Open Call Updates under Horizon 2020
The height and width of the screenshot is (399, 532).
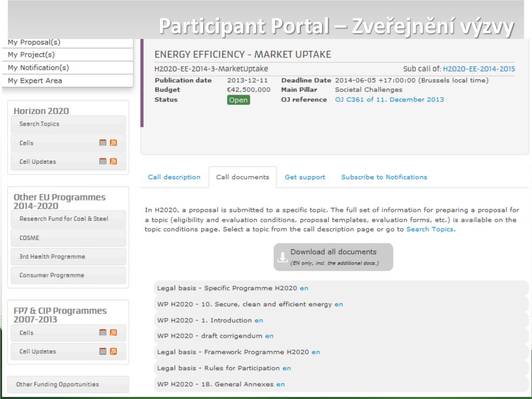coord(68,162)
